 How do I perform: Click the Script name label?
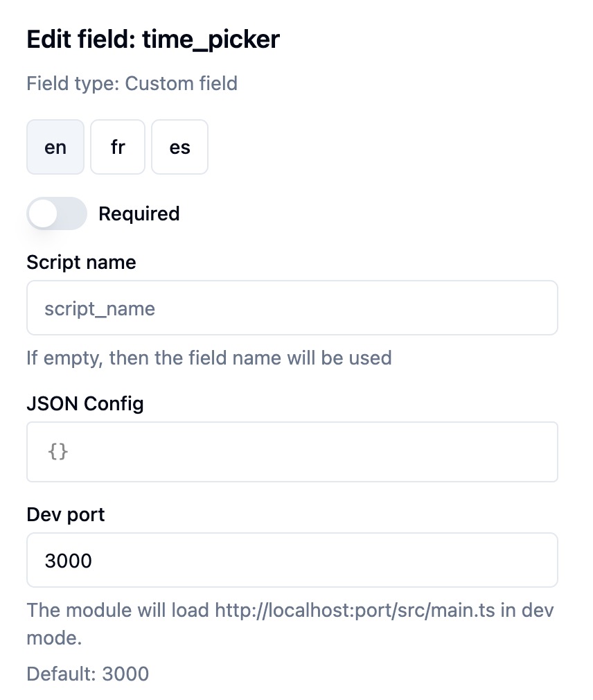[81, 262]
